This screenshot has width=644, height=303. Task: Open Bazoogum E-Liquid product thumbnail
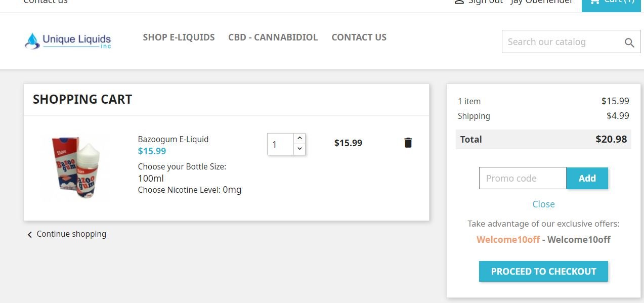tap(76, 168)
